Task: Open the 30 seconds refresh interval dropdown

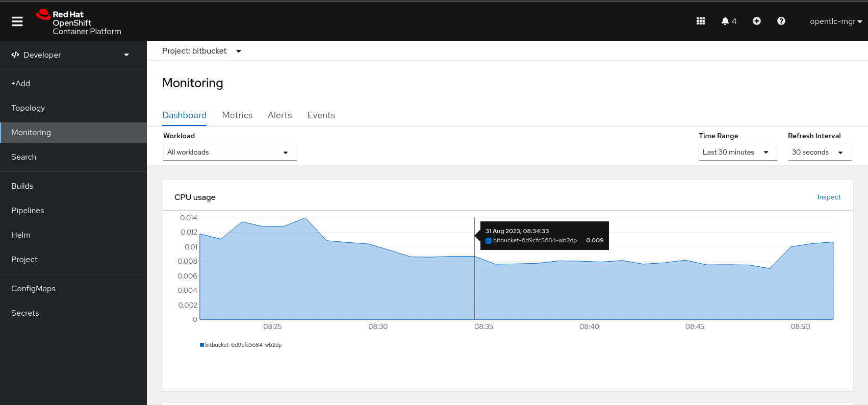Action: [x=819, y=152]
